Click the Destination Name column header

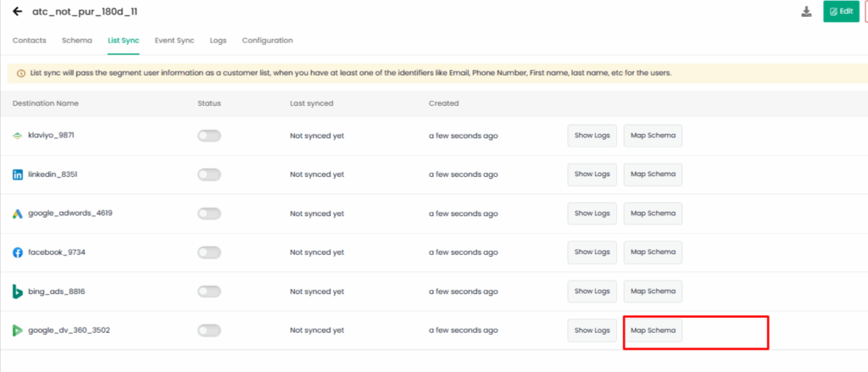(46, 103)
